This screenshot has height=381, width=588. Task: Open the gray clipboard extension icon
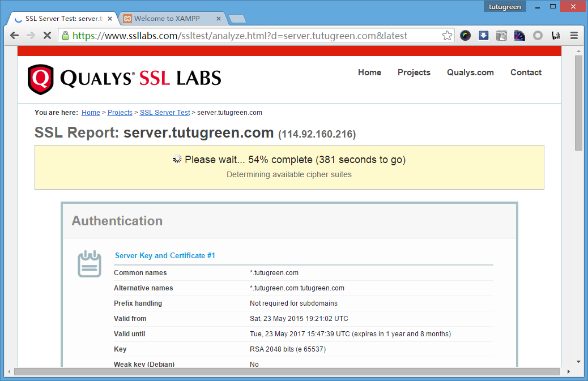click(501, 36)
